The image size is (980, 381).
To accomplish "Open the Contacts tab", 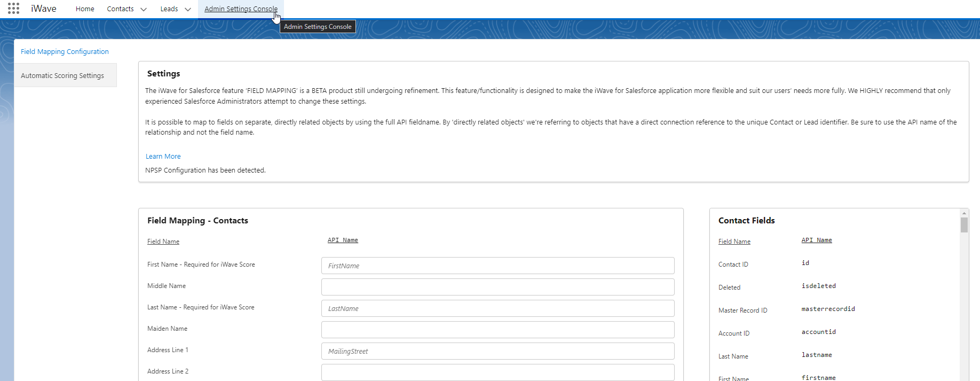I will (x=120, y=9).
